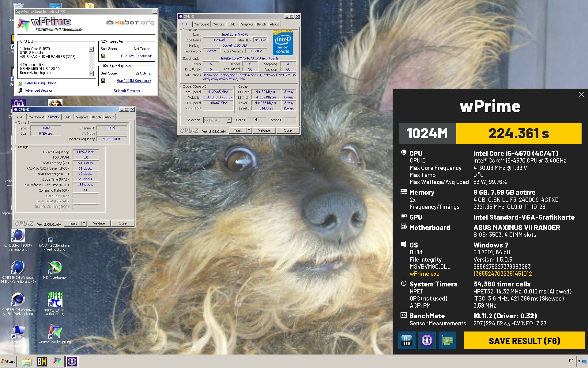Click the Windows Explorer taskbar icon
Viewport: 588px width, 368px height.
[x=27, y=362]
